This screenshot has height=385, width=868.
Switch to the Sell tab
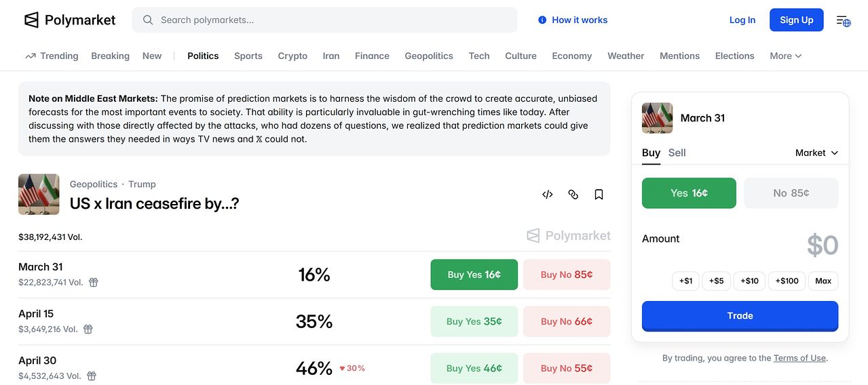(677, 153)
